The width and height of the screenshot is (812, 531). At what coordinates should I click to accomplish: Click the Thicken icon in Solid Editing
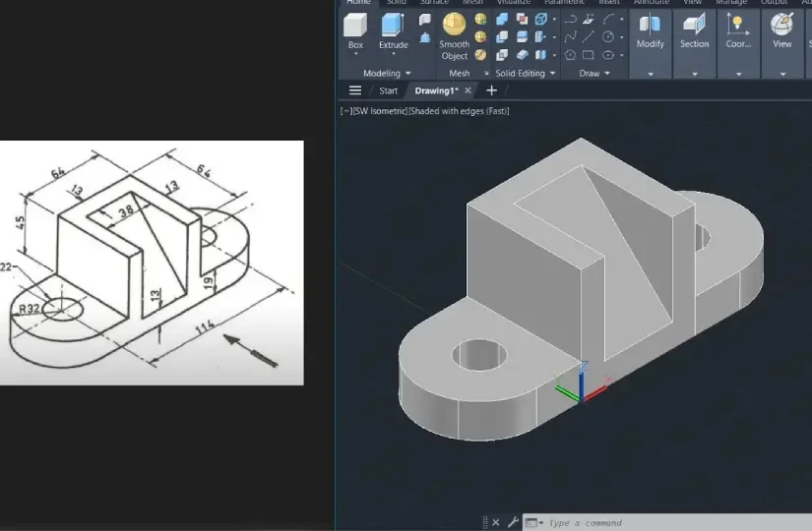point(522,54)
